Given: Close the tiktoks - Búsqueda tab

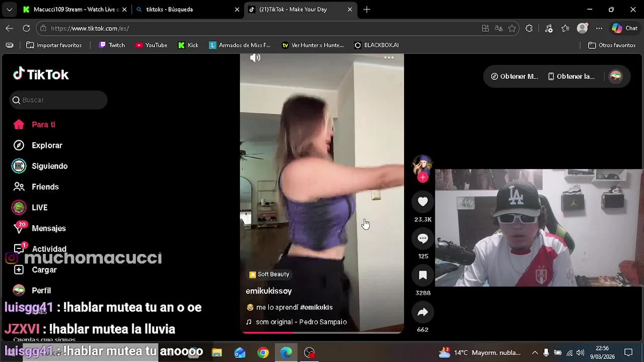Looking at the screenshot, I should click(237, 10).
